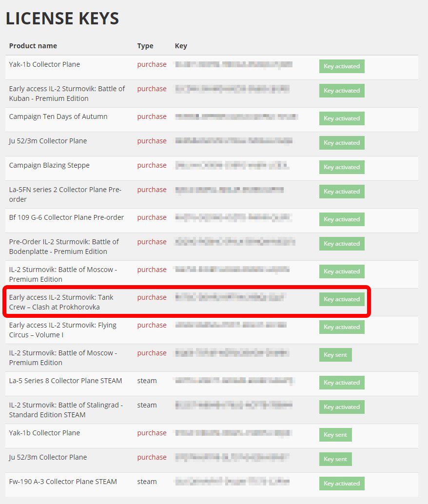Image resolution: width=428 pixels, height=504 pixels.
Task: Select Bf 109 G-6 Collector Plane Pre-order name
Action: click(67, 217)
